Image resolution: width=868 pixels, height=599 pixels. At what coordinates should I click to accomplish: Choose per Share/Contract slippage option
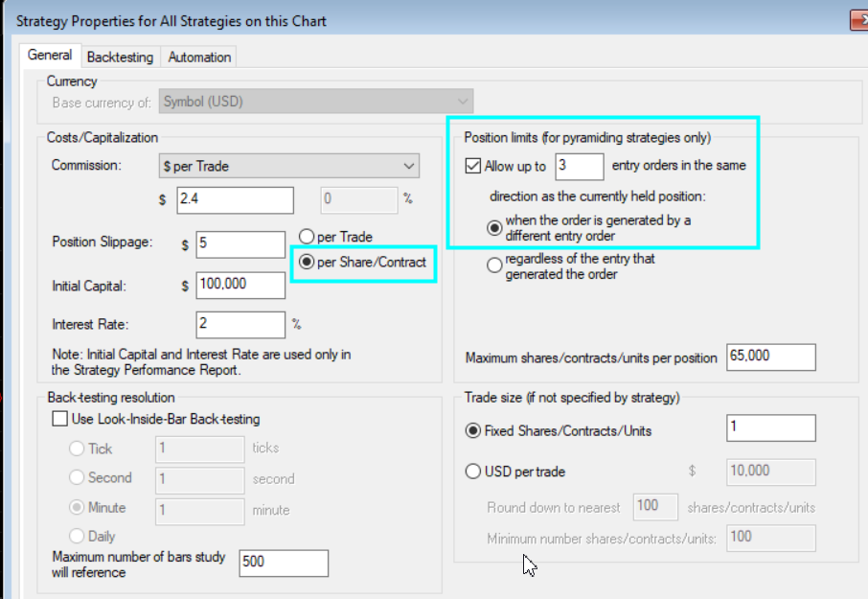point(307,262)
